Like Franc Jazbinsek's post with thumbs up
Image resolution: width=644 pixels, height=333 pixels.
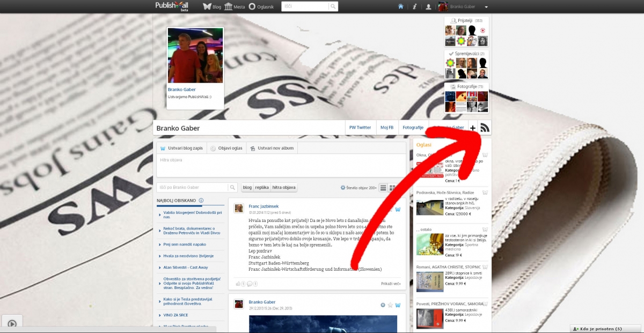[238, 284]
